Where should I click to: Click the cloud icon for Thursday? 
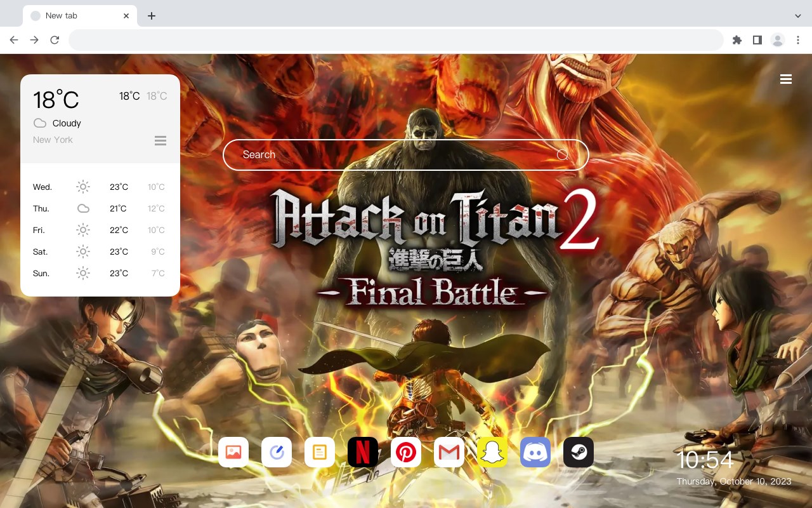point(83,208)
